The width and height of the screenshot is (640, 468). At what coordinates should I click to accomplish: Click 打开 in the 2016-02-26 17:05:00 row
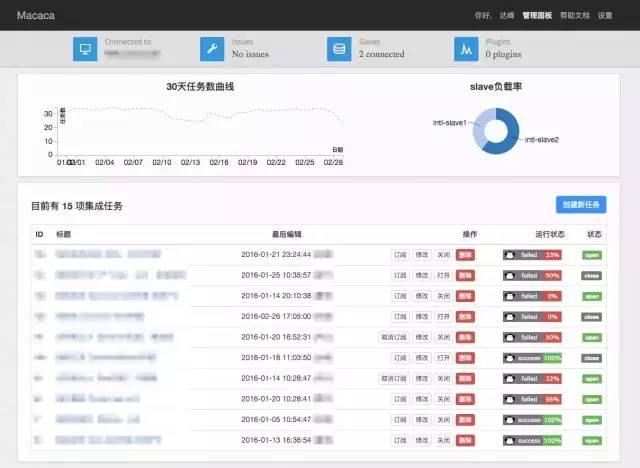pos(443,317)
